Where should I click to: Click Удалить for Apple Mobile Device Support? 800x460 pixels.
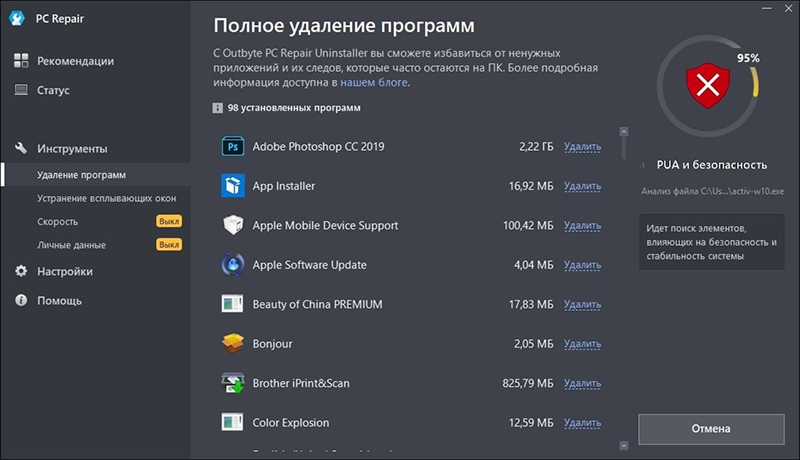click(582, 225)
